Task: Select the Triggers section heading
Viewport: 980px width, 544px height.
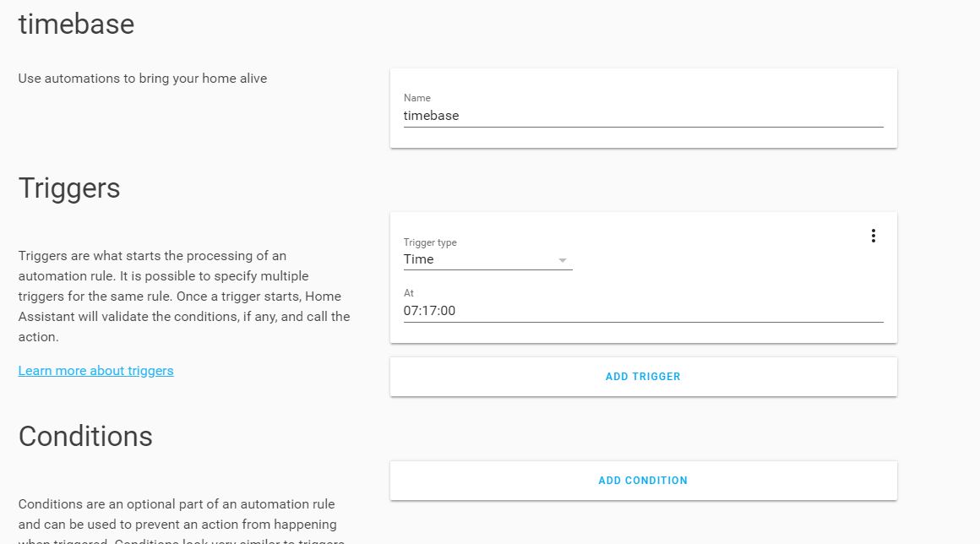Action: tap(69, 188)
